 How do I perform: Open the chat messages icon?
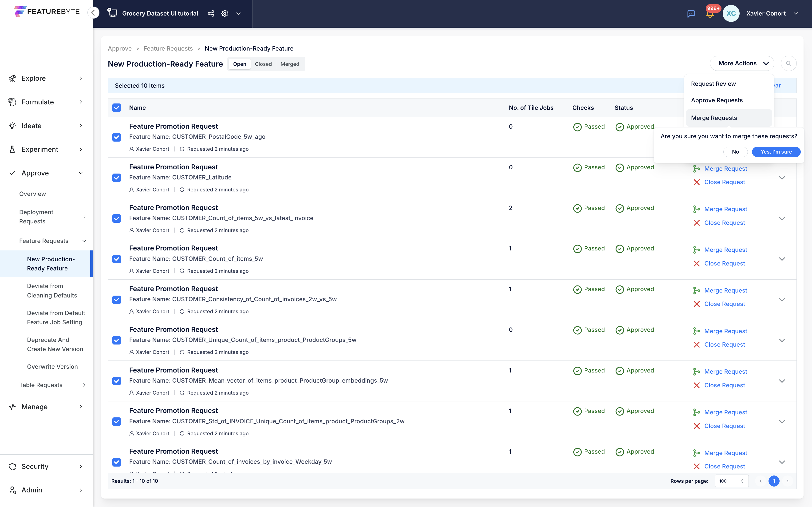691,14
